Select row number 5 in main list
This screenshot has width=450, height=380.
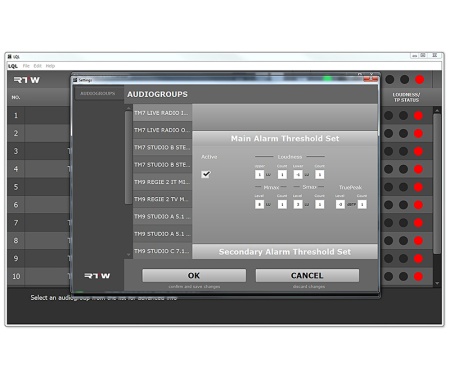tap(16, 187)
